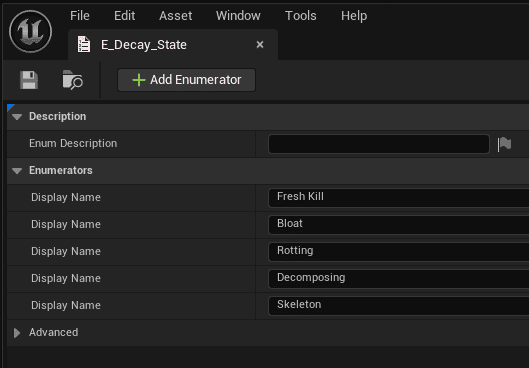Click the E_Decay_State tab document icon
Screen dimensions: 529x368
coord(84,45)
